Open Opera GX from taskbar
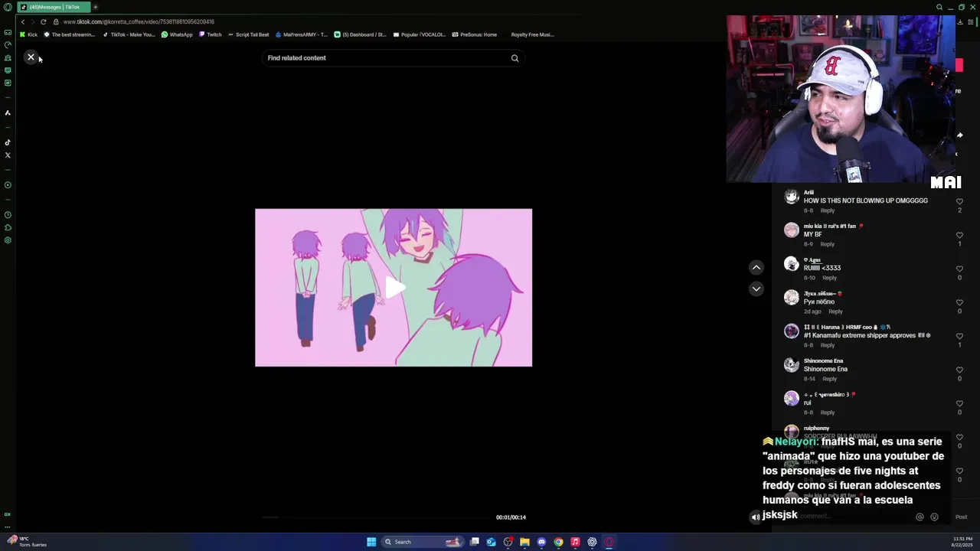 tap(609, 542)
